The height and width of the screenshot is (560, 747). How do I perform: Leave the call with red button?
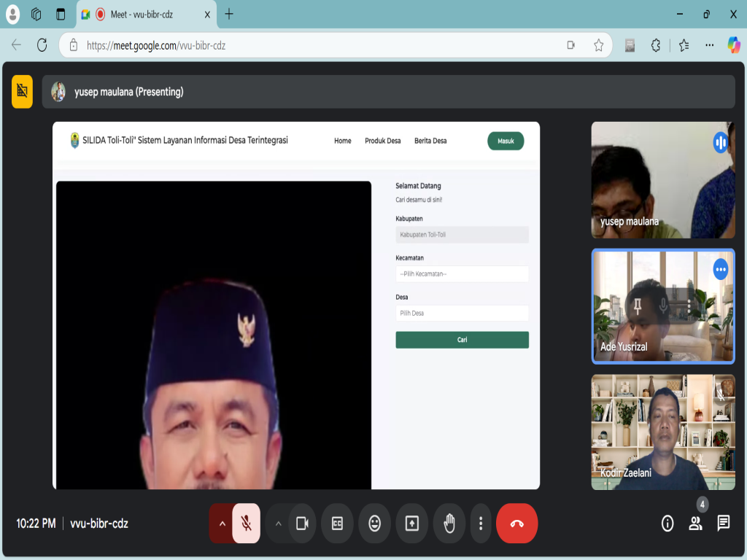[516, 524]
